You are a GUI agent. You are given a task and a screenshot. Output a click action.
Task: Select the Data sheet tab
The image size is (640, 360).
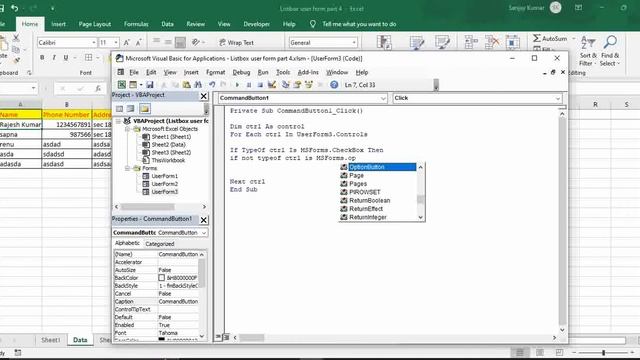point(80,340)
